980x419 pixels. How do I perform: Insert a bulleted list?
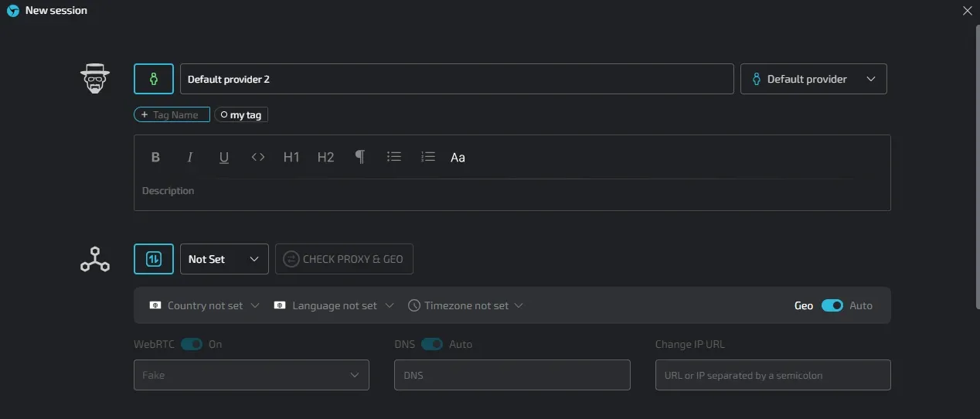pyautogui.click(x=394, y=157)
